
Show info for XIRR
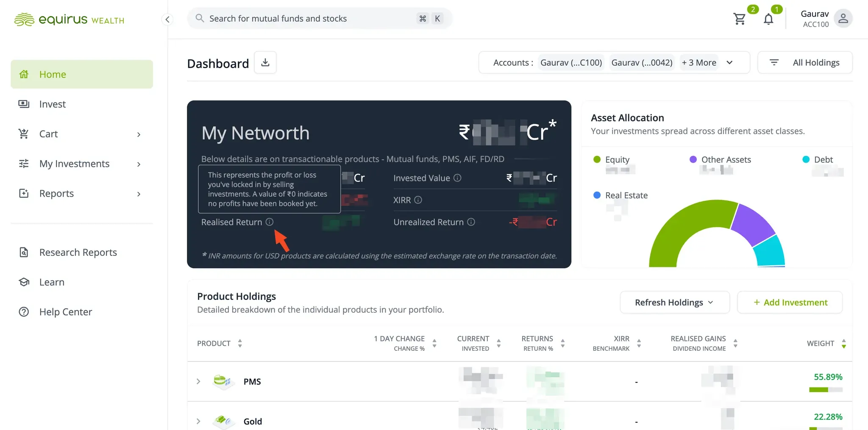[x=418, y=200]
